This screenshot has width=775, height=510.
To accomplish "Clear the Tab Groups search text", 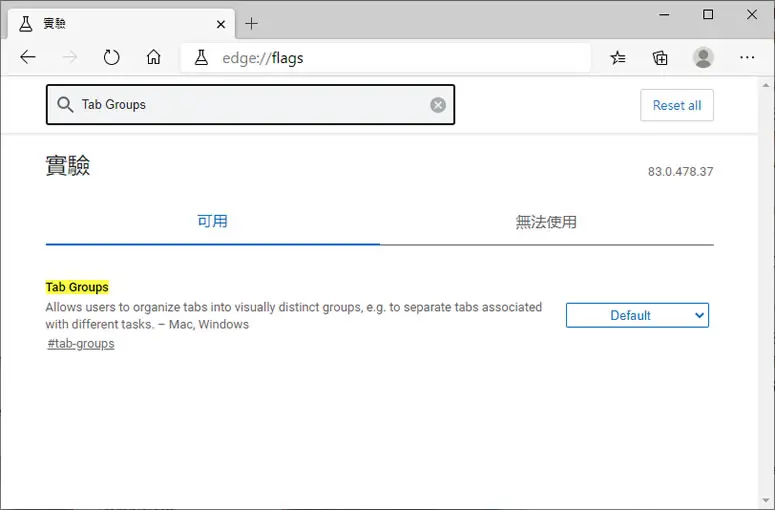I will pyautogui.click(x=438, y=105).
